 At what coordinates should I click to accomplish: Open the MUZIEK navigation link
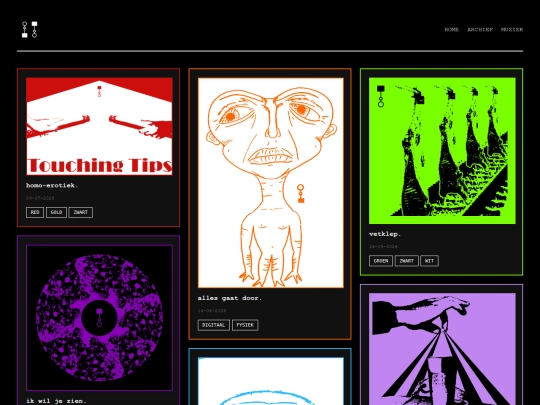tap(512, 30)
